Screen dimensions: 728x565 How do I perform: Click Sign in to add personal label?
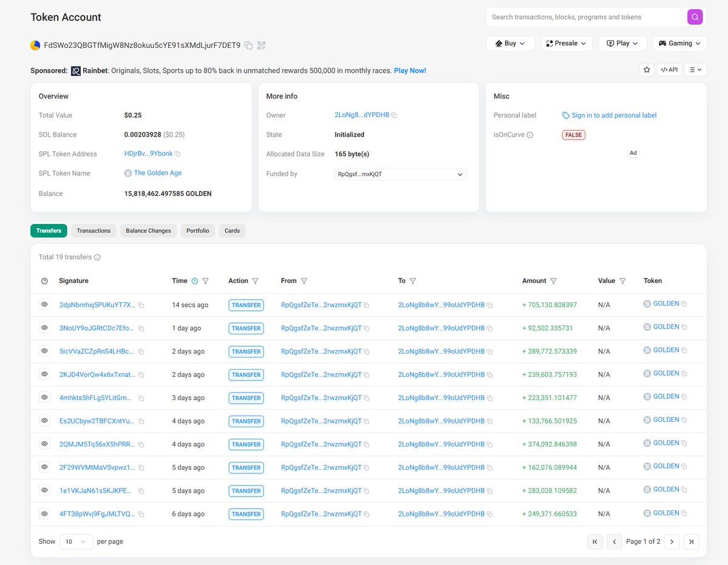pyautogui.click(x=610, y=115)
